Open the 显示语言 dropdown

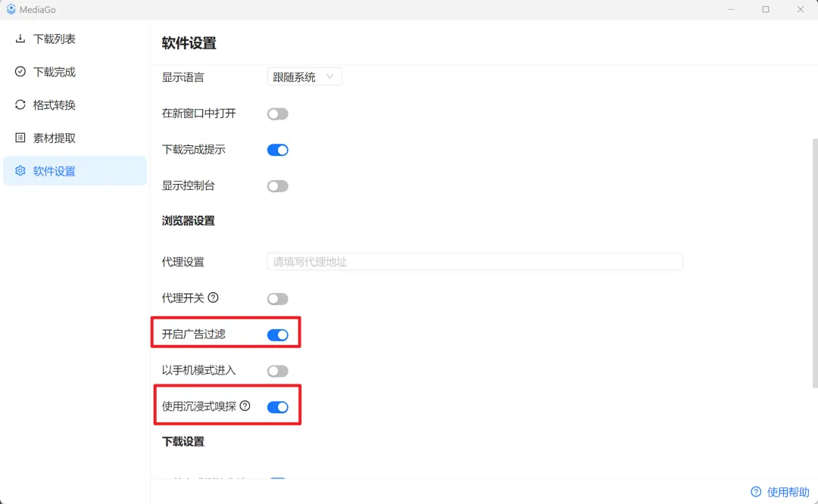(304, 77)
